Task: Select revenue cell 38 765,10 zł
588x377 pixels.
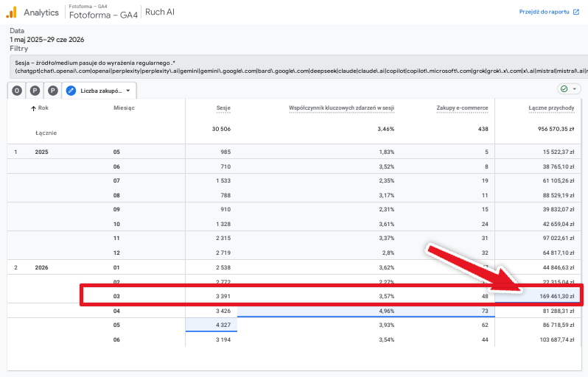Action: click(x=559, y=166)
